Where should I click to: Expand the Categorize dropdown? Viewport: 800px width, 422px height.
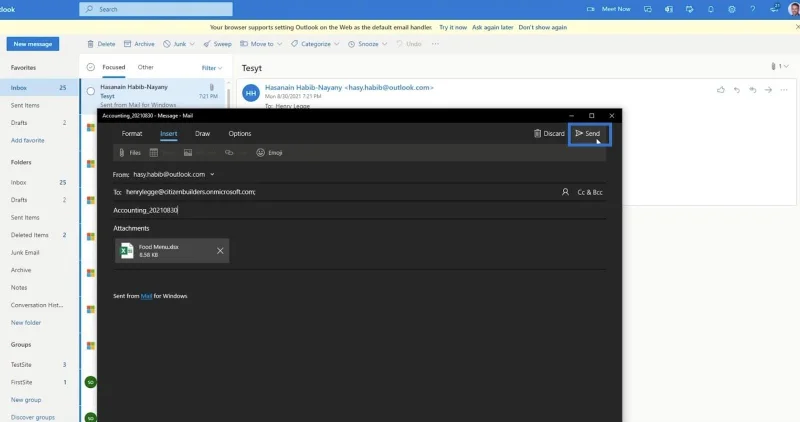(x=336, y=44)
